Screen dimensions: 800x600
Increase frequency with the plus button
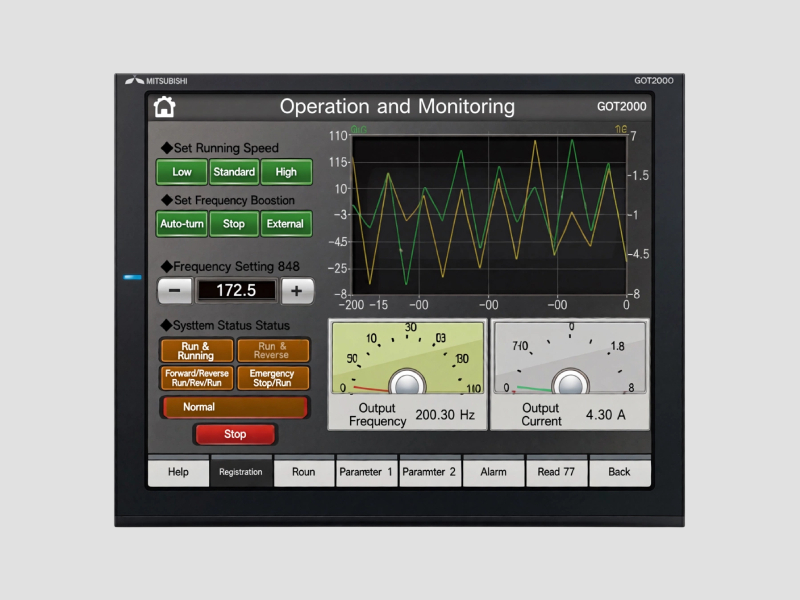[297, 291]
